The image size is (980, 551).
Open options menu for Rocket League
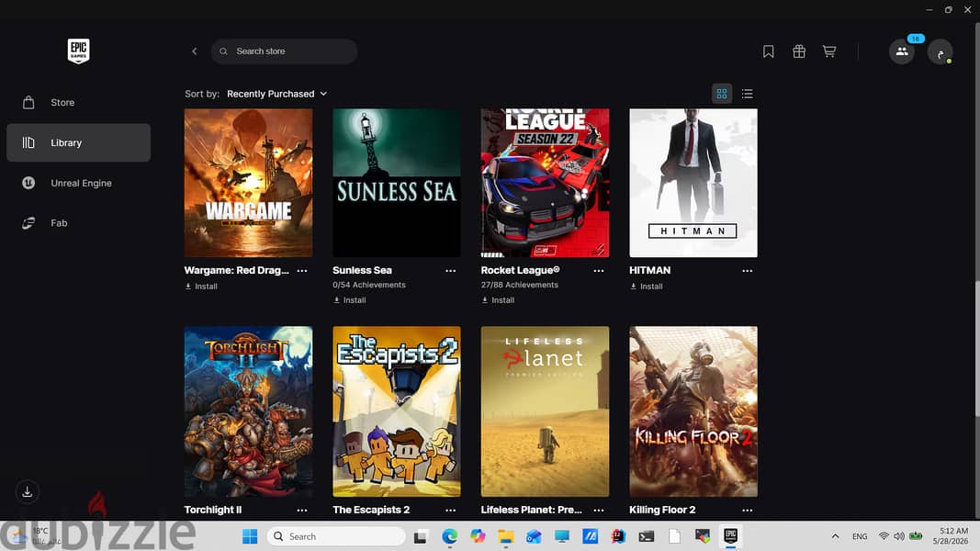(599, 271)
